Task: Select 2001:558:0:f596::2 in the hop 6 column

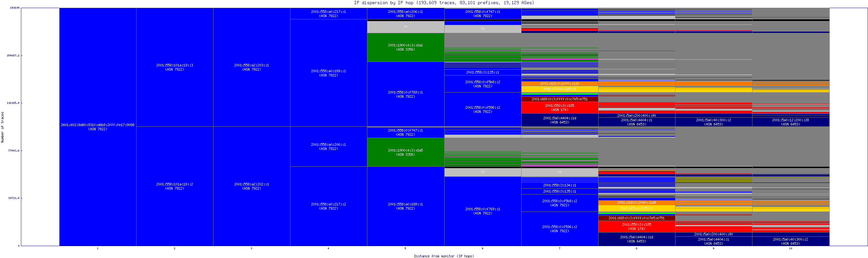Action: pos(483,109)
